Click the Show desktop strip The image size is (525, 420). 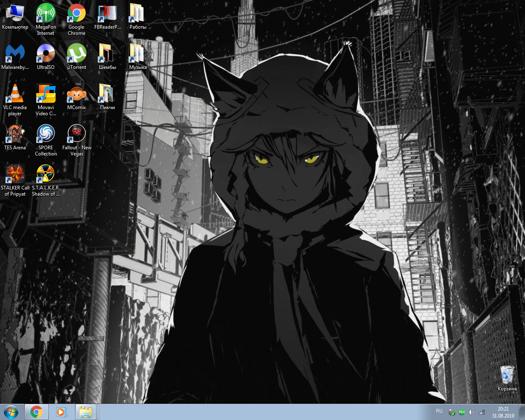[522, 412]
